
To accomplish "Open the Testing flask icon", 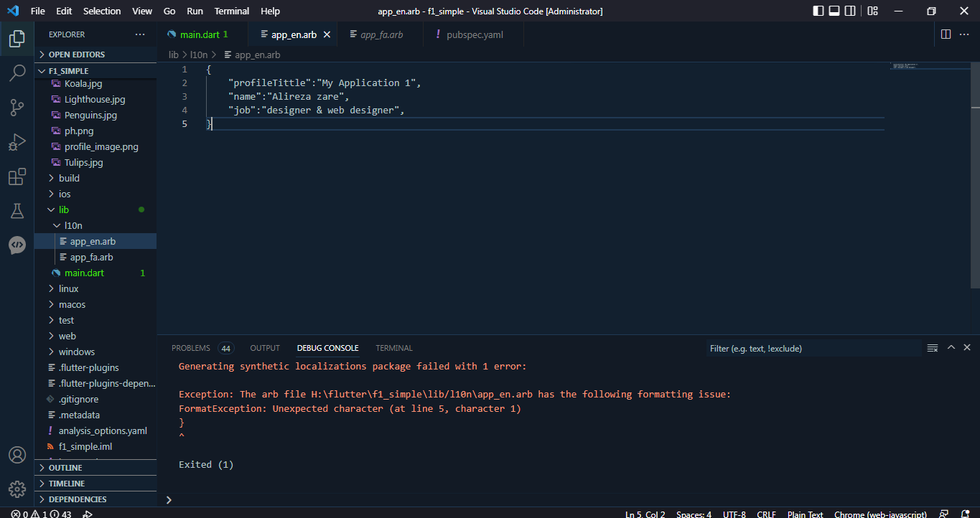I will click(x=17, y=211).
